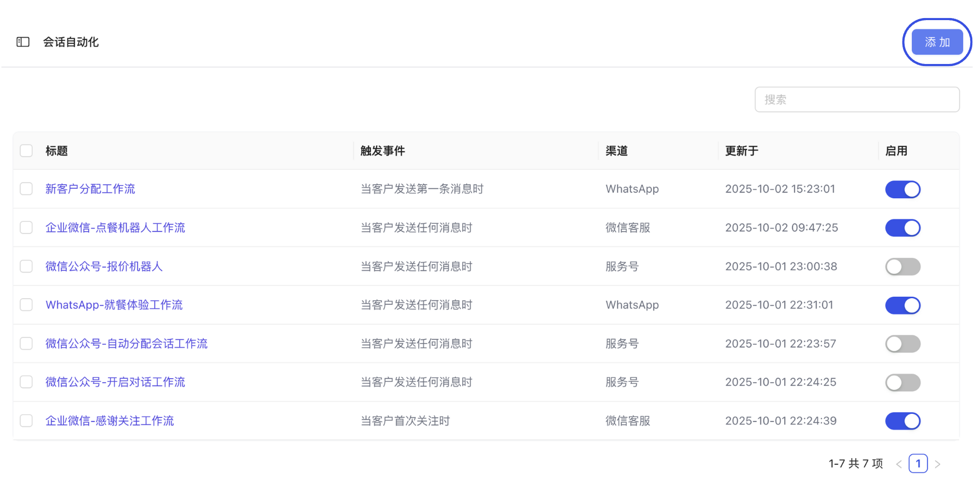
Task: Open the 微信公众号-报价机器人 workflow
Action: coord(103,266)
